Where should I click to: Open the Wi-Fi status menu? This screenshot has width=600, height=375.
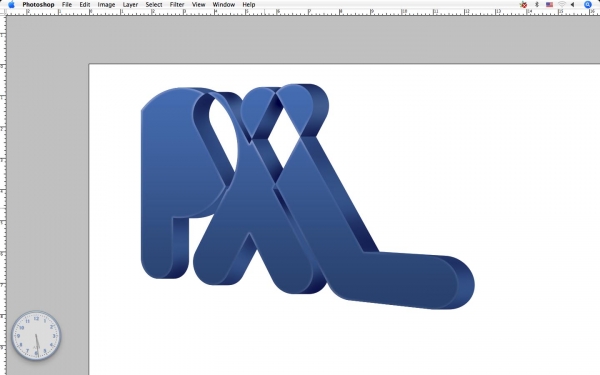pos(561,5)
